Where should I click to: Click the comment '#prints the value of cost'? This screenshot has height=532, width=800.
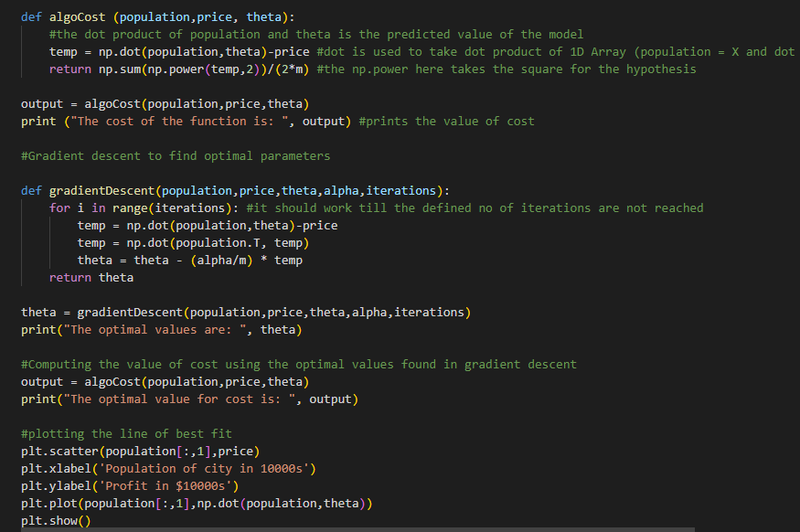point(446,122)
